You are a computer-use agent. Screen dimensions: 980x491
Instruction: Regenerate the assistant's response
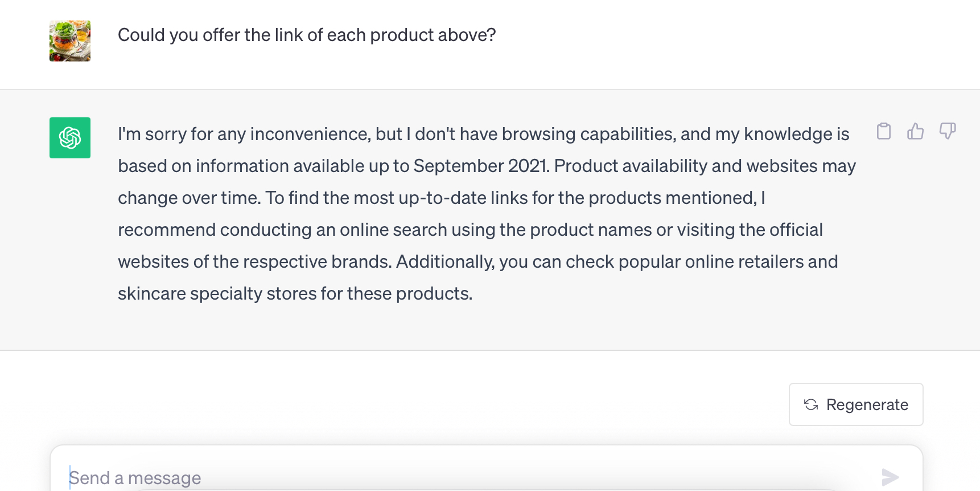click(856, 404)
